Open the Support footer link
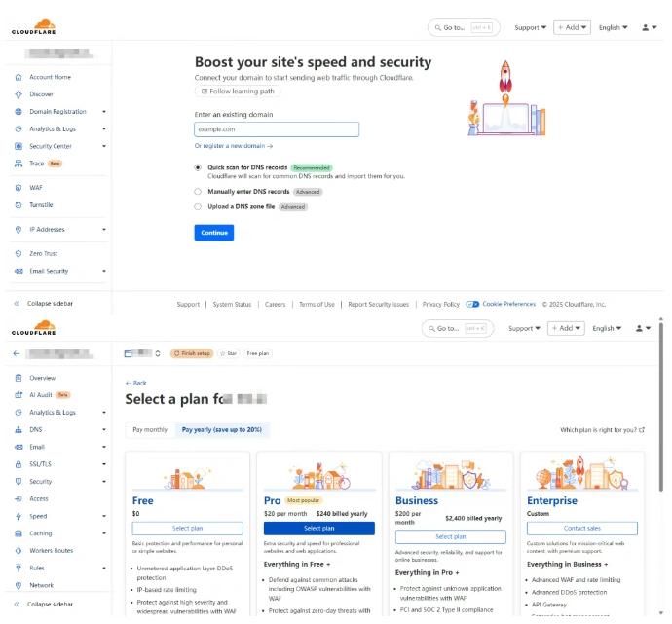Screen dimensions: 672x624 point(188,305)
